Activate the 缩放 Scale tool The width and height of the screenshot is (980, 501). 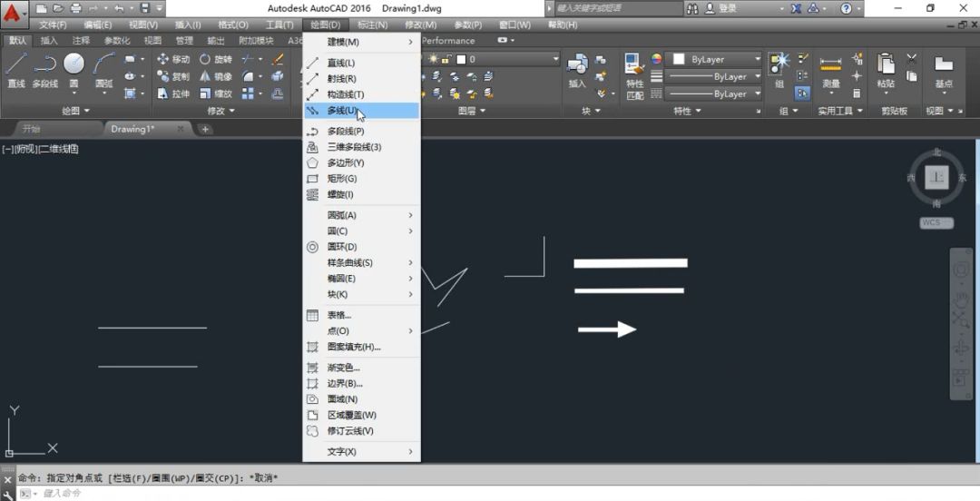pos(216,93)
